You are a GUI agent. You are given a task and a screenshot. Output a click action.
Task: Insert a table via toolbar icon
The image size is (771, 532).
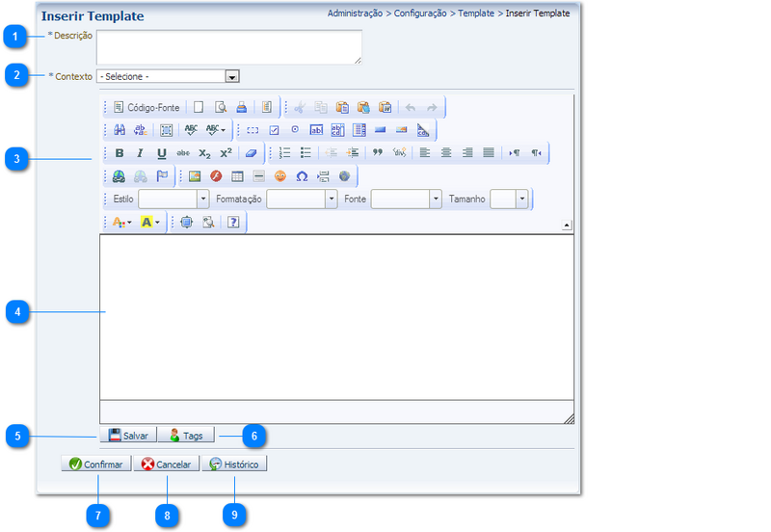(237, 176)
